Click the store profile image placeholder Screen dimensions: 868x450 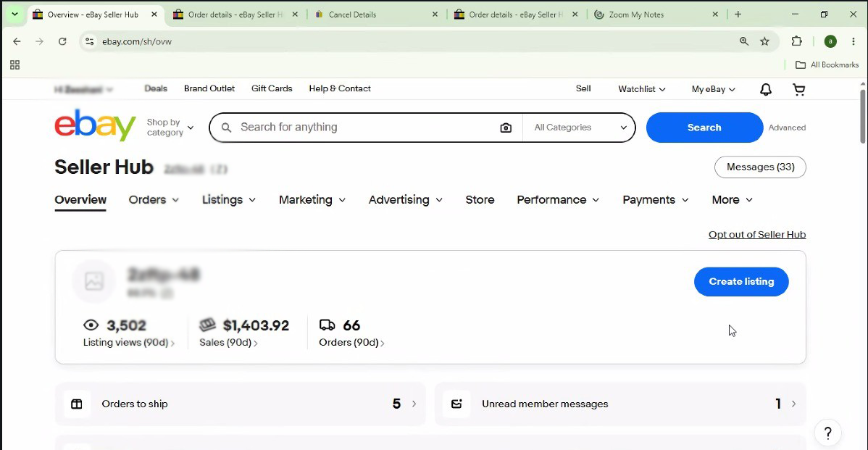tap(94, 281)
